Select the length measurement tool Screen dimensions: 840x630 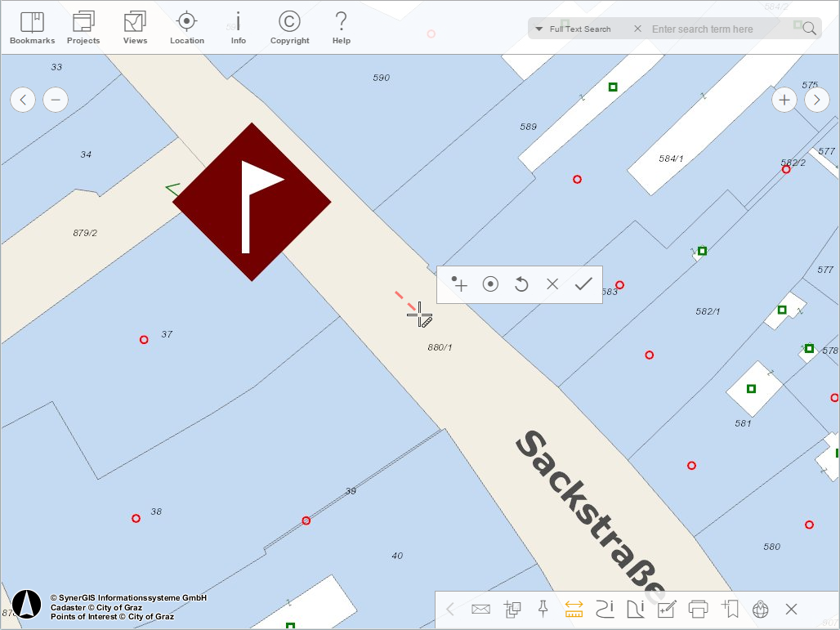605,609
